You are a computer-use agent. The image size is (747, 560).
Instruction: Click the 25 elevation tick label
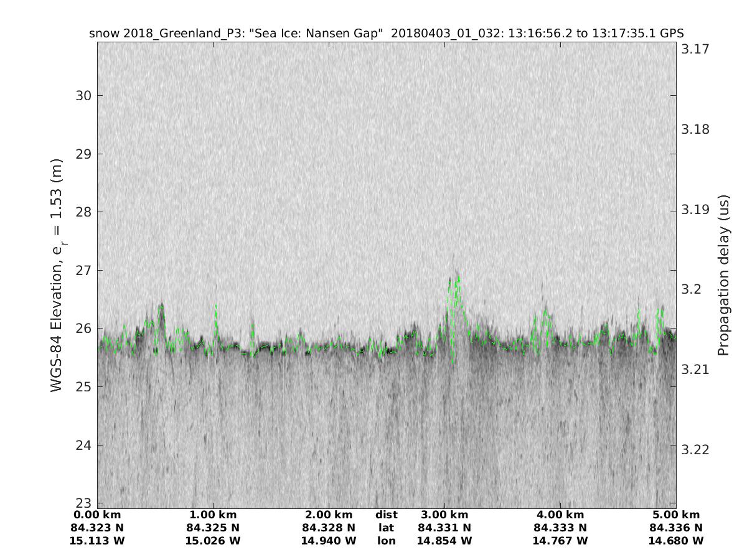tap(82, 387)
